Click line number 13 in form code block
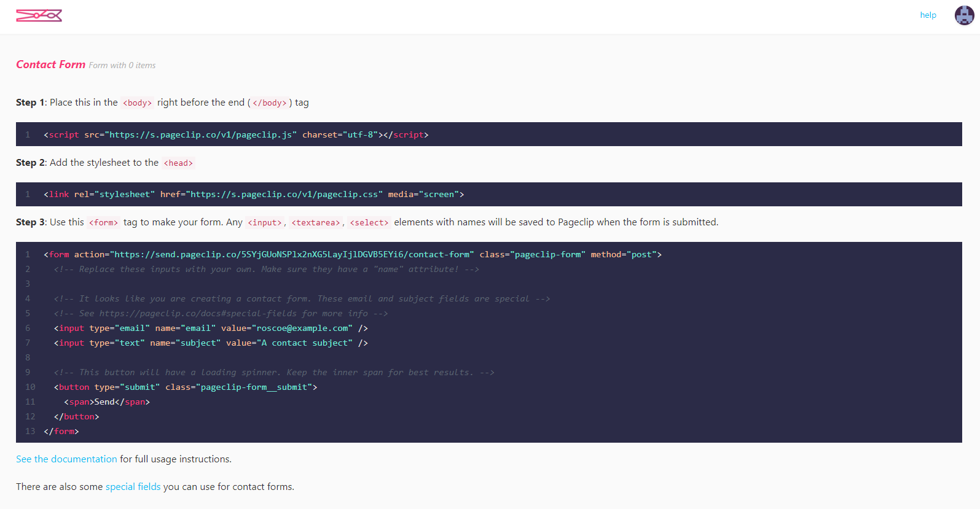 30,432
